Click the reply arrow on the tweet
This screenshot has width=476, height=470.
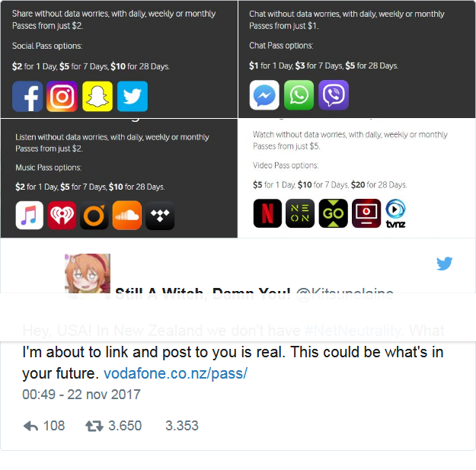coord(30,426)
